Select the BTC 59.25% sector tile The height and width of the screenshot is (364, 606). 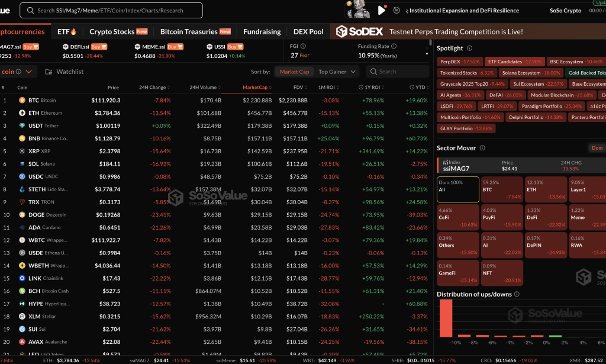(x=502, y=189)
